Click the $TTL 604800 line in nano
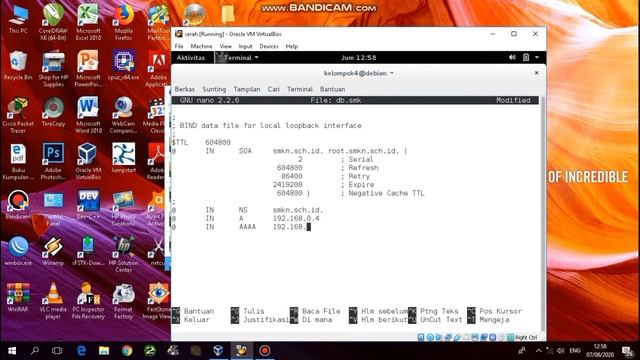Image resolution: width=640 pixels, height=360 pixels. point(201,142)
